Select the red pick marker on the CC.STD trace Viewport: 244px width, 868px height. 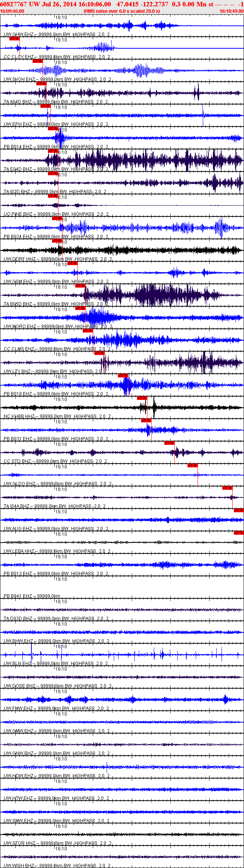pyautogui.click(x=170, y=443)
